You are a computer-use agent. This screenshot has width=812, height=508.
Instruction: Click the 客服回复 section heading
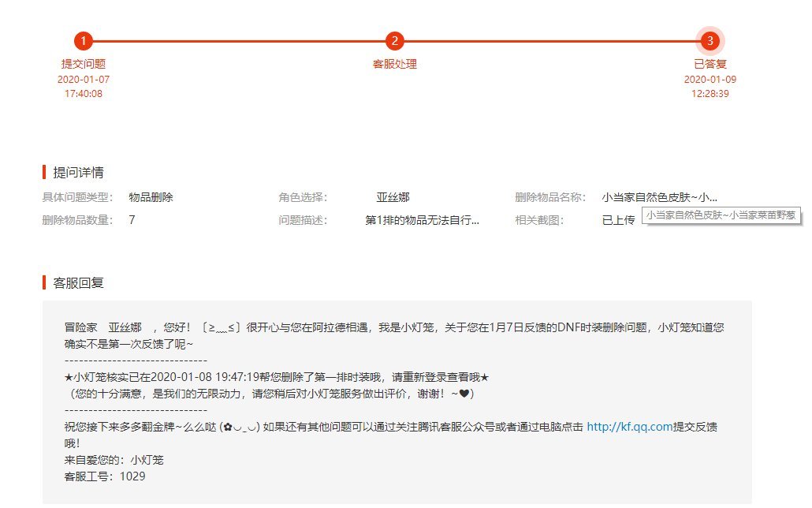click(x=78, y=282)
